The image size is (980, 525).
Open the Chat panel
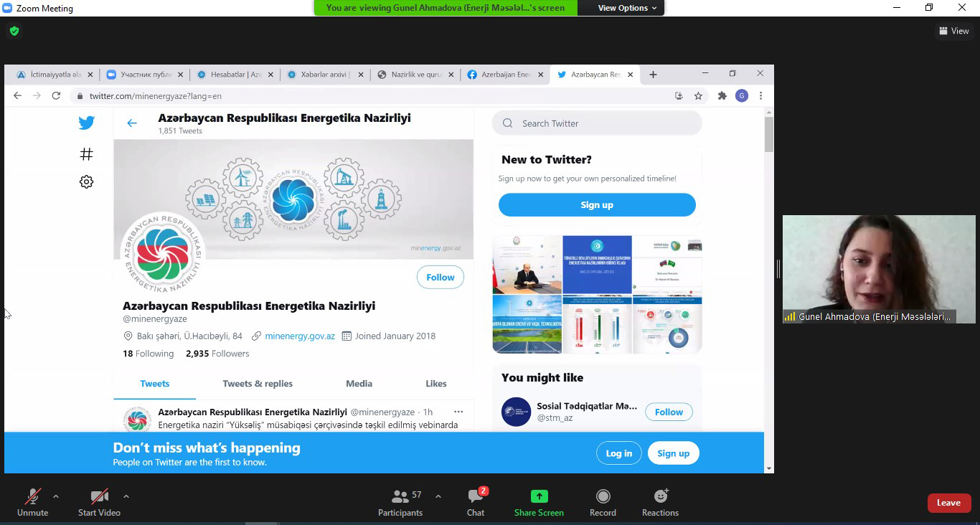(475, 503)
